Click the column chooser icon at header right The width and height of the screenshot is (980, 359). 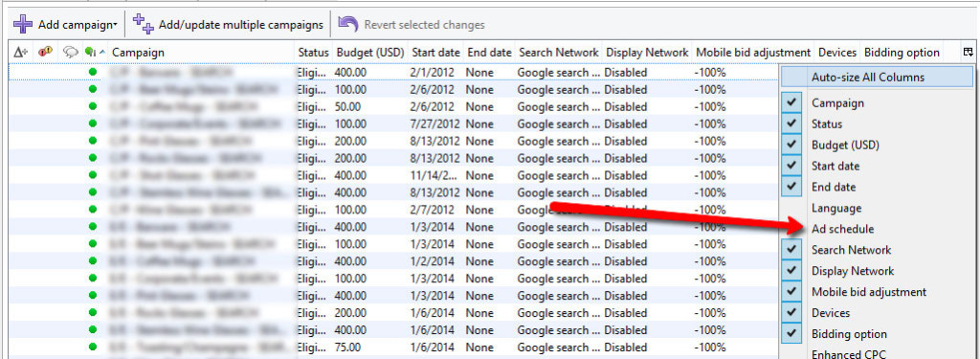pyautogui.click(x=969, y=53)
